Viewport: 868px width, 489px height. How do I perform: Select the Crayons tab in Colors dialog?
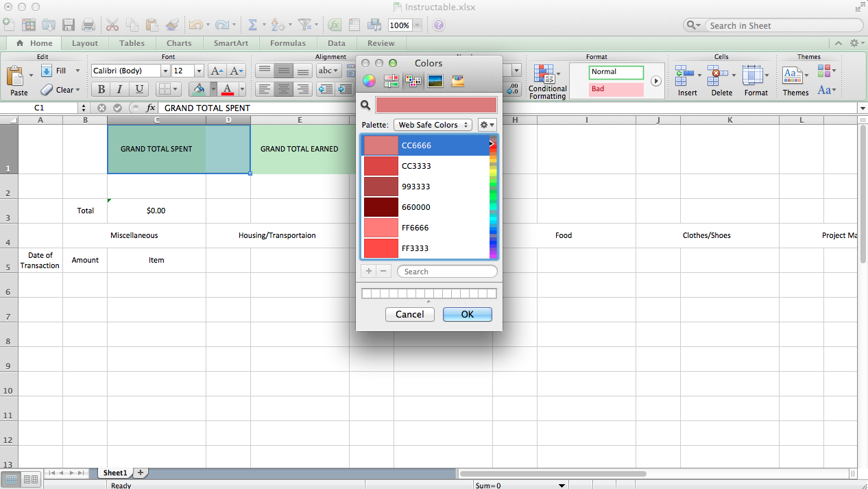pos(457,81)
